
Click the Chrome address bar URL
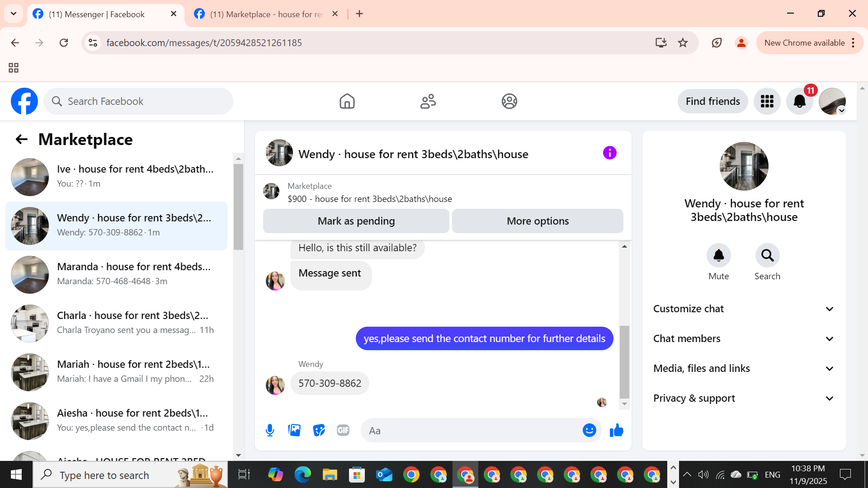[x=204, y=42]
